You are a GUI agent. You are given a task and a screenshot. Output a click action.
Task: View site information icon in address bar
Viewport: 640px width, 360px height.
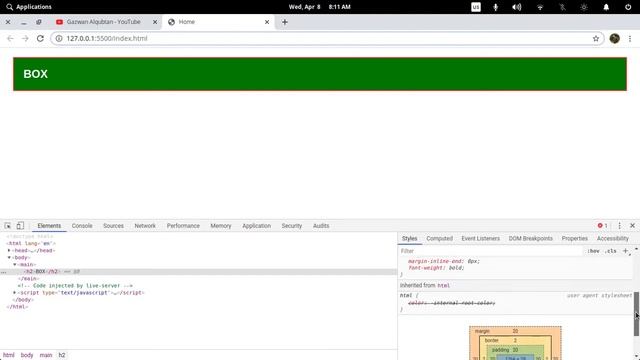(59, 38)
